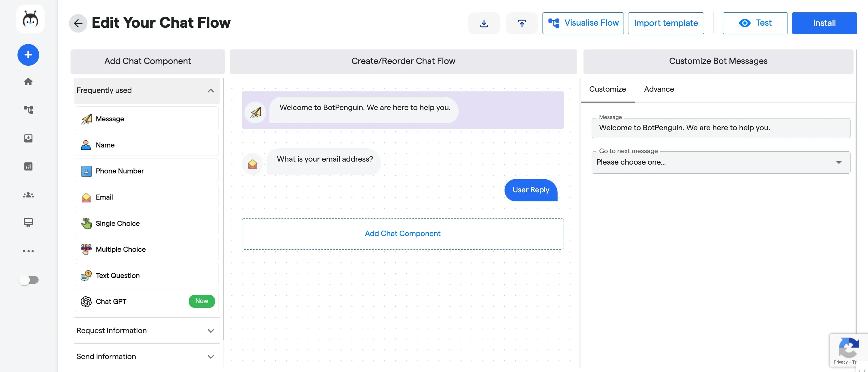Click the download/export icon
Image resolution: width=868 pixels, height=372 pixels.
[x=484, y=23]
